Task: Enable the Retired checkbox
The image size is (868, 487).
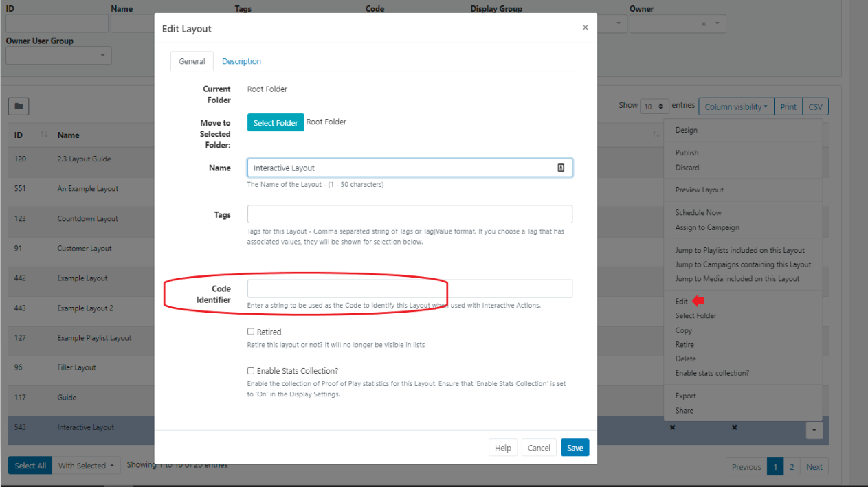Action: pyautogui.click(x=251, y=332)
